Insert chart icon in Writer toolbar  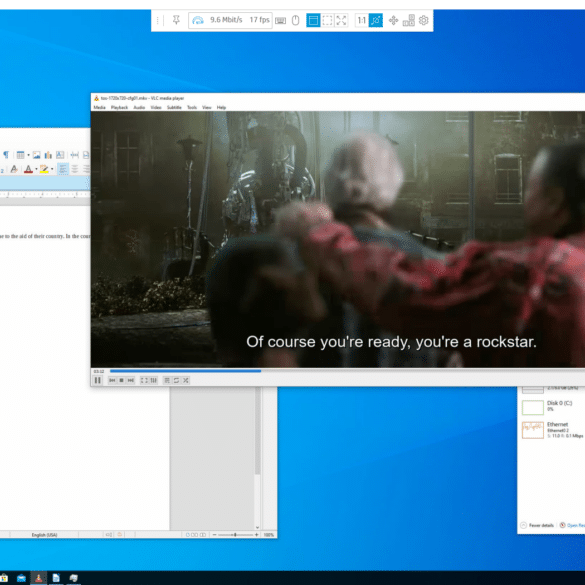coord(48,154)
